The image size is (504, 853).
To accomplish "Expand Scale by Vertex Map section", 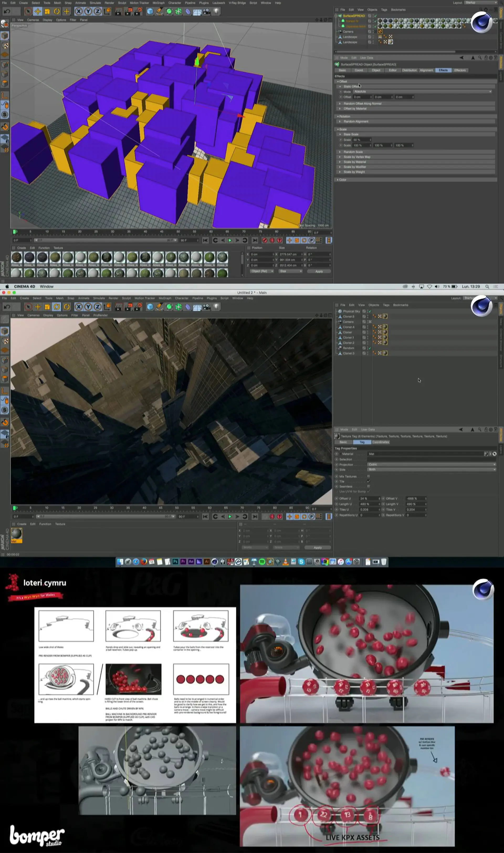I will pos(416,157).
